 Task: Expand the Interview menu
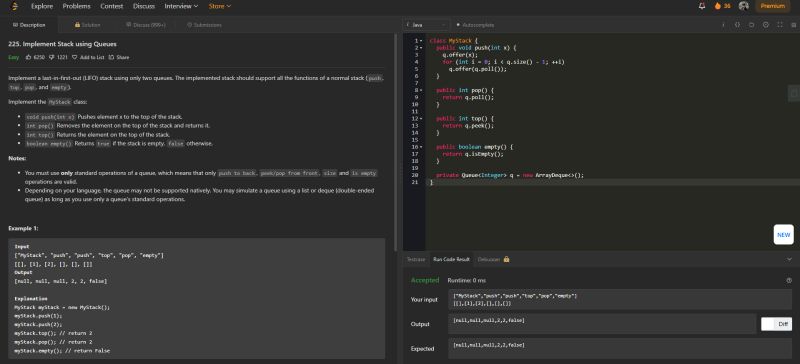181,6
